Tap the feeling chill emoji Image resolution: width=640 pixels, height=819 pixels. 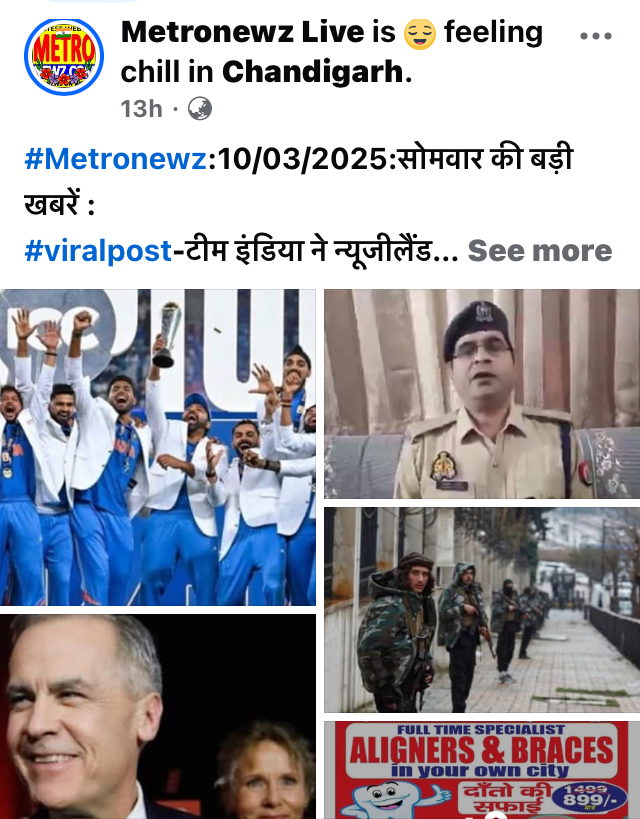[x=420, y=33]
